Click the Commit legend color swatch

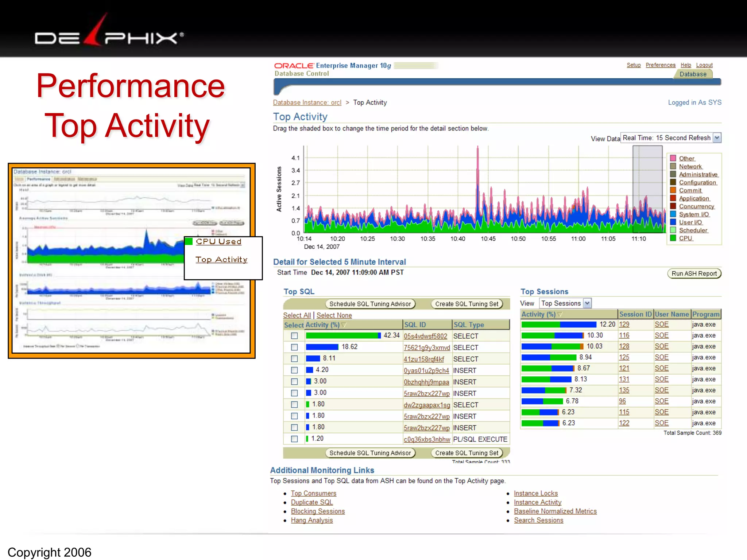673,190
